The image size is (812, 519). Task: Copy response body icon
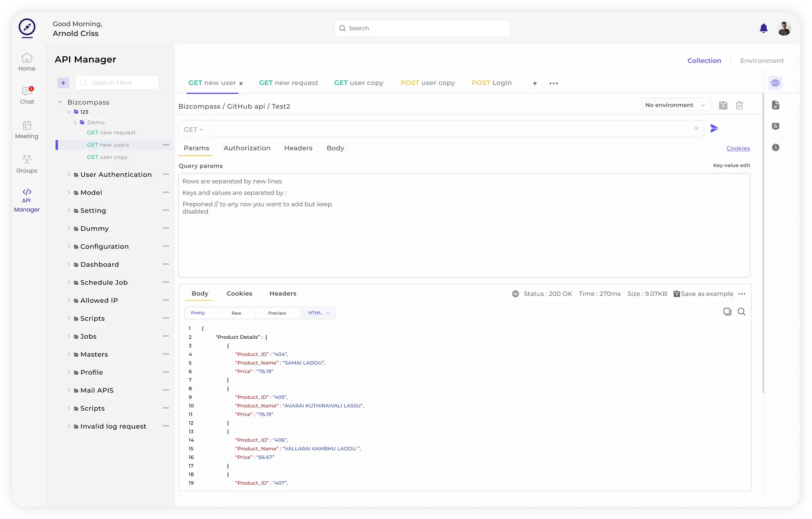coord(727,312)
